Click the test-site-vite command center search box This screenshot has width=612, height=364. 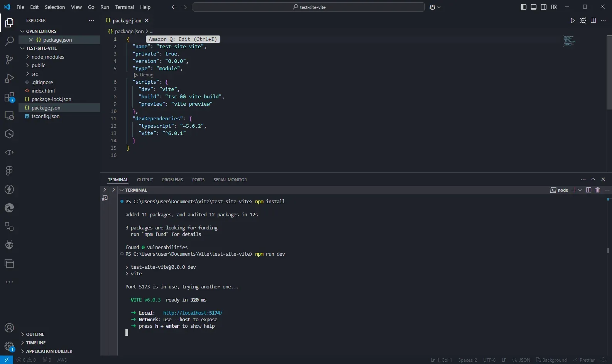coord(309,7)
